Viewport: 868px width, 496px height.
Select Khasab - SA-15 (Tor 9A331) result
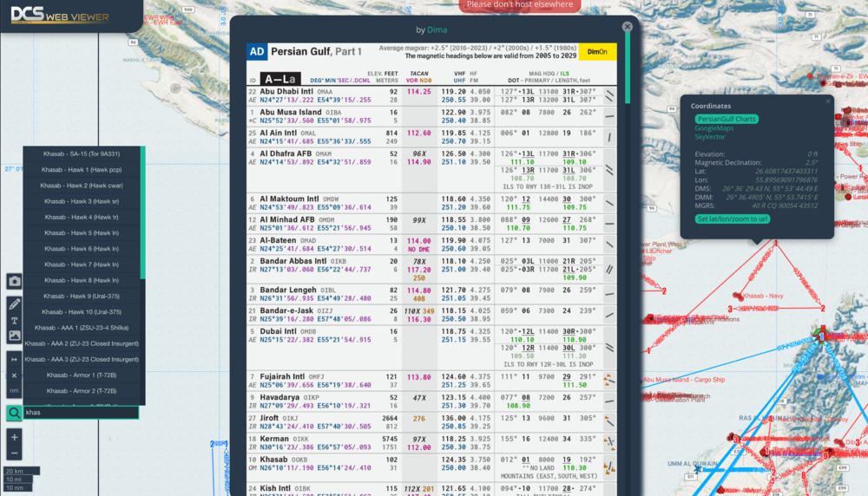(x=82, y=153)
